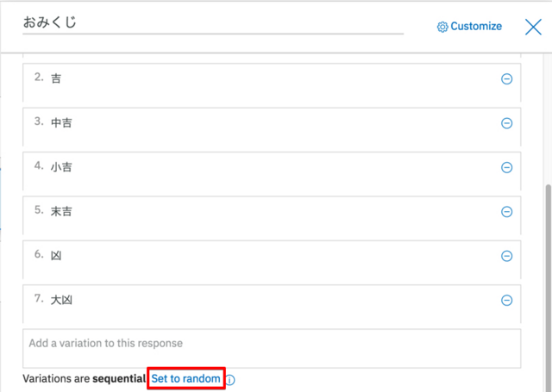The height and width of the screenshot is (392, 552).
Task: Remove variation 6 凶 with minus icon
Action: point(506,256)
